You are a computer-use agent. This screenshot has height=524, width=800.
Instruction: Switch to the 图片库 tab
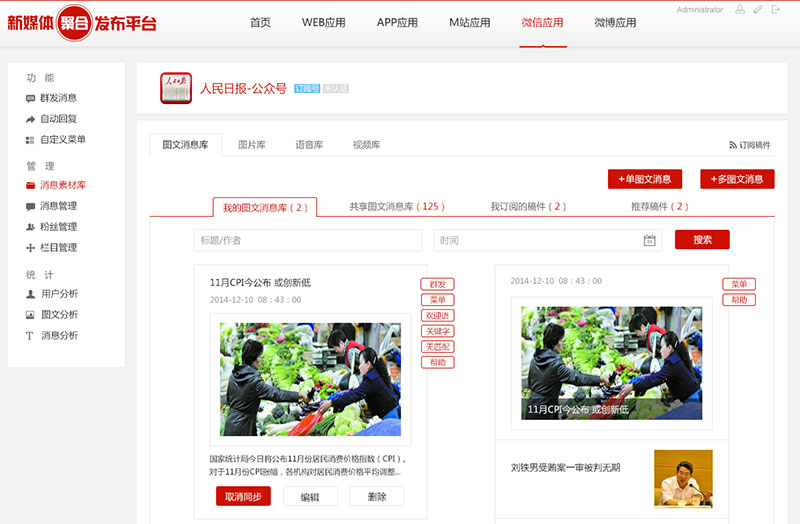(252, 145)
